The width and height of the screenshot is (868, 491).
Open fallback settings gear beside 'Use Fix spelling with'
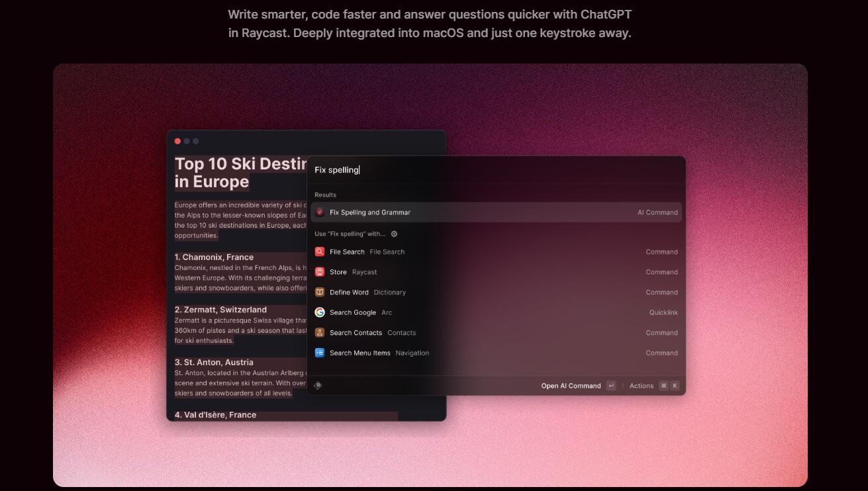click(395, 234)
